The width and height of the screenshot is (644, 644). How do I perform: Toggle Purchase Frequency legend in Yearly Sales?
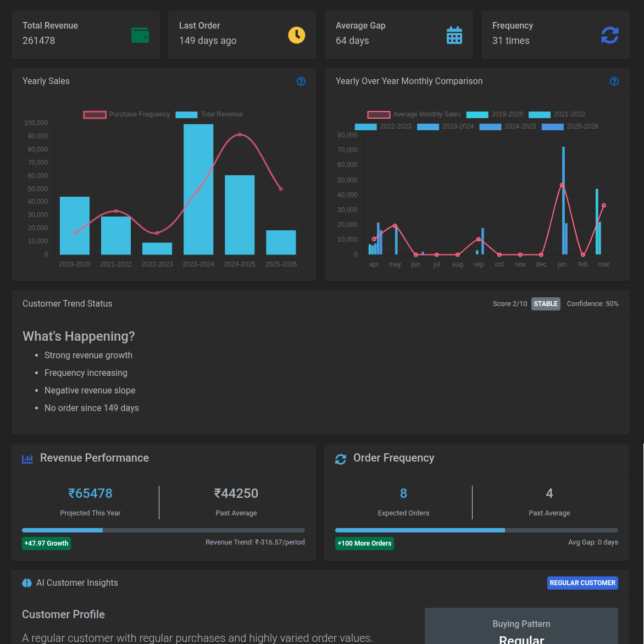[x=126, y=114]
